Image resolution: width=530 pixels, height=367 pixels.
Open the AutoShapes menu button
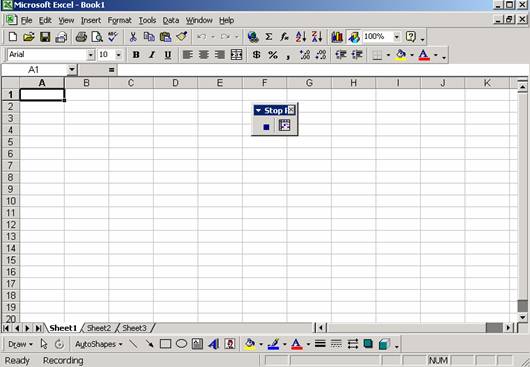[x=98, y=344]
